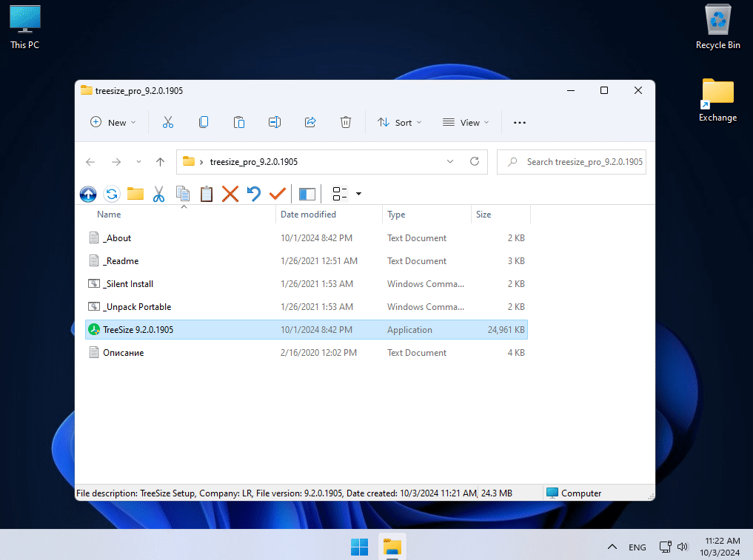The height and width of the screenshot is (560, 753).
Task: Show hidden icons tray chevron
Action: tap(612, 547)
